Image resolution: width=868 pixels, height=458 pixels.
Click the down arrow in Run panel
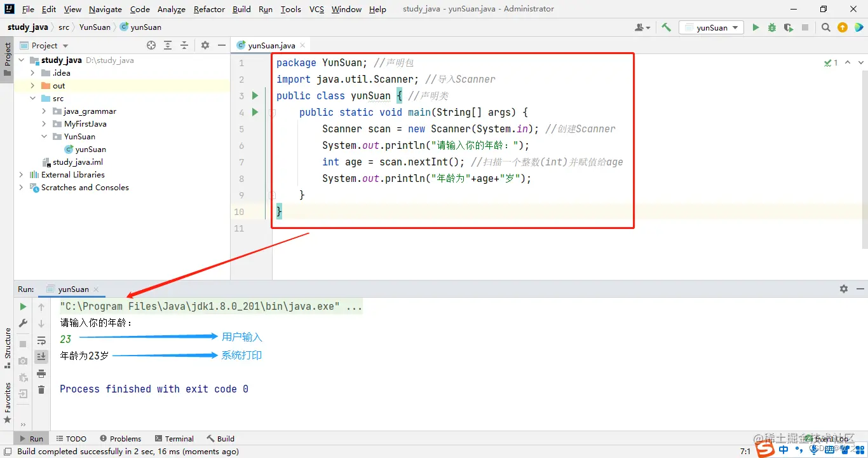[41, 324]
